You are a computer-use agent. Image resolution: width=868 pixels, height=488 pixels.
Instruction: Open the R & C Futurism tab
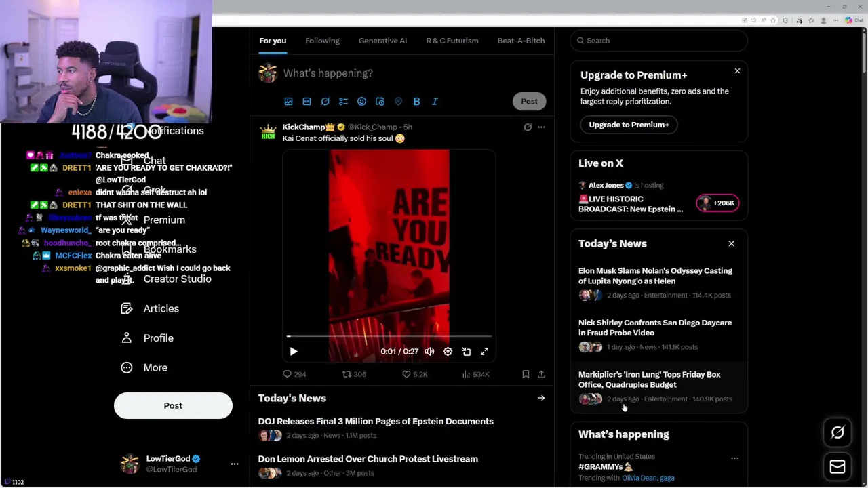point(452,41)
